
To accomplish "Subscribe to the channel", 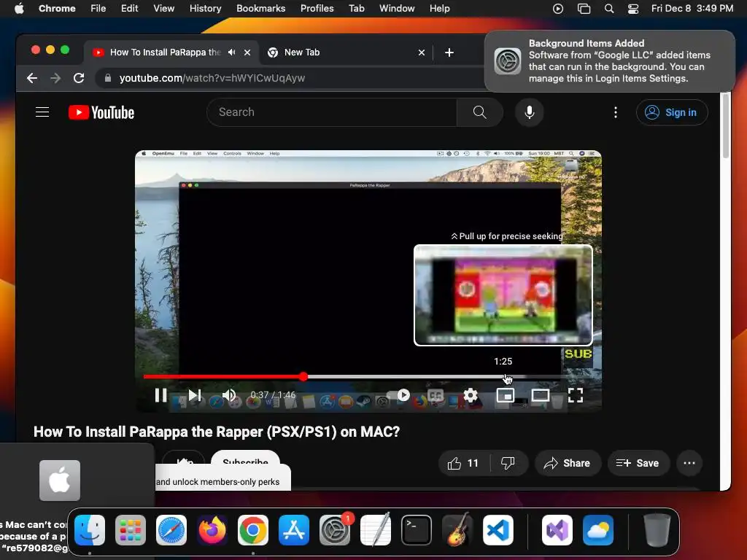I will 245,459.
